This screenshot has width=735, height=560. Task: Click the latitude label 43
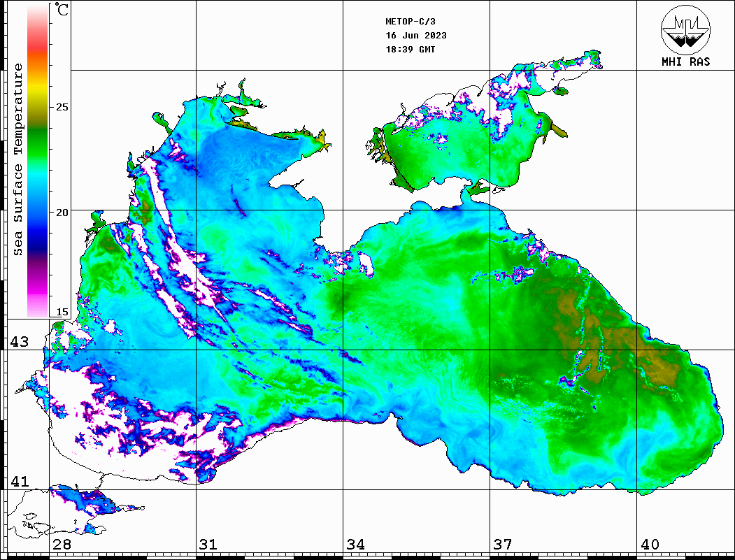point(19,342)
